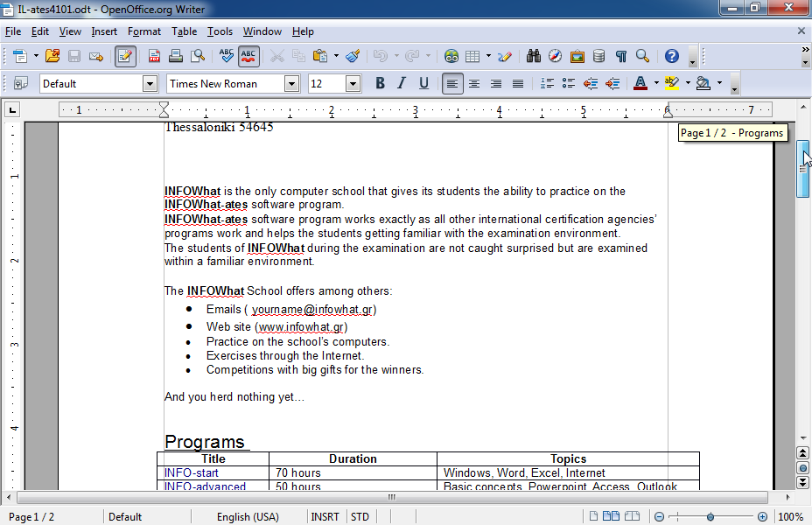Image resolution: width=812 pixels, height=525 pixels.
Task: Click the Cut scissors icon
Action: point(277,56)
